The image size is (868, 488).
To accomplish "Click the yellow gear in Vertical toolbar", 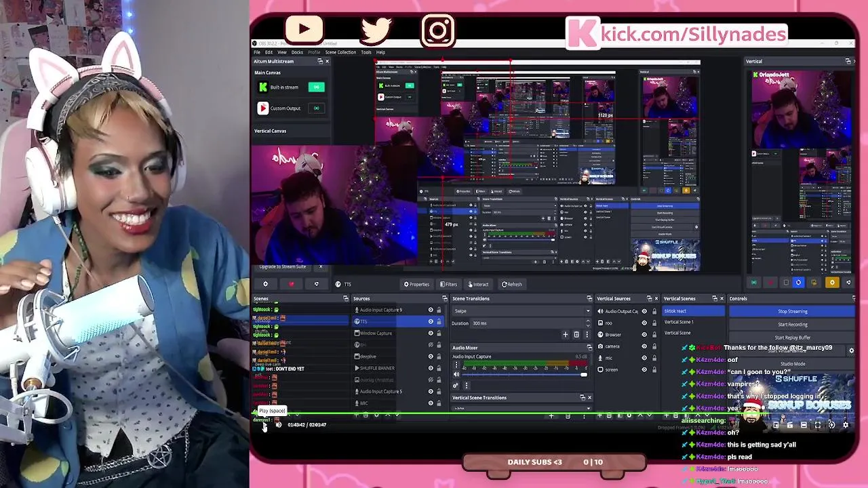I will pos(832,283).
